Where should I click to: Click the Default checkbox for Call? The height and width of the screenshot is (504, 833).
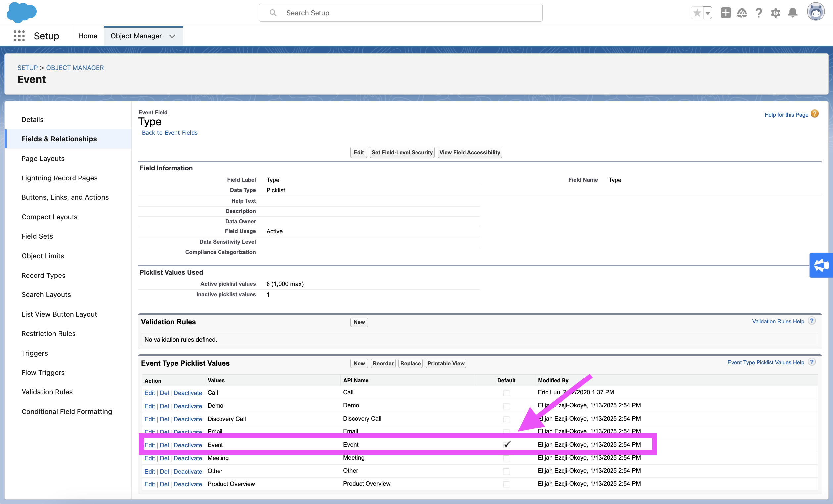506,393
